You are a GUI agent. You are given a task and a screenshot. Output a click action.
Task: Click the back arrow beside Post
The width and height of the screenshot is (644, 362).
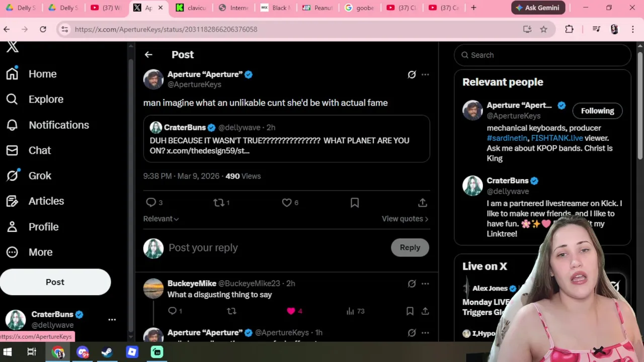point(148,54)
